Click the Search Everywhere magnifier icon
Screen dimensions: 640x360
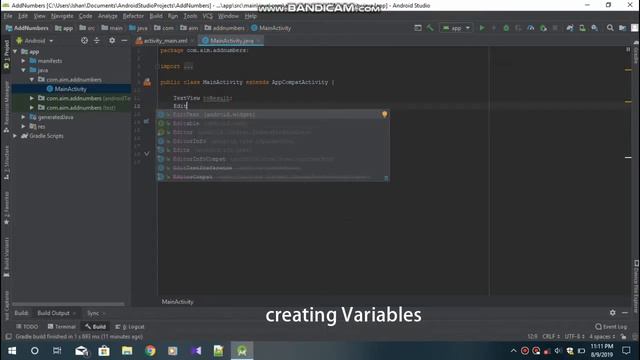[610, 28]
